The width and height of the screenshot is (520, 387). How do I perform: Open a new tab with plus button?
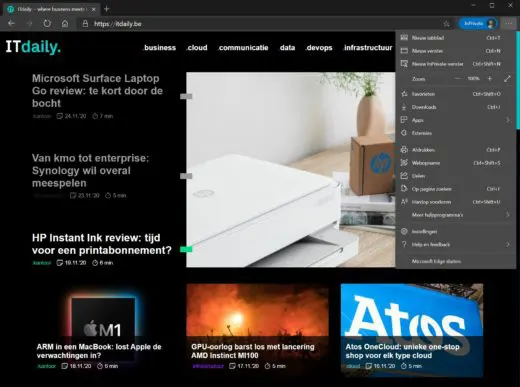point(106,9)
